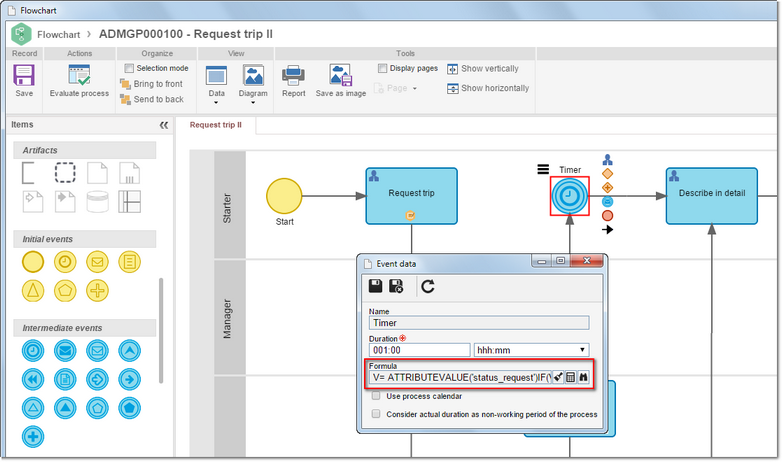The image size is (782, 462).
Task: Check Use process calendar in Event data
Action: pos(376,396)
